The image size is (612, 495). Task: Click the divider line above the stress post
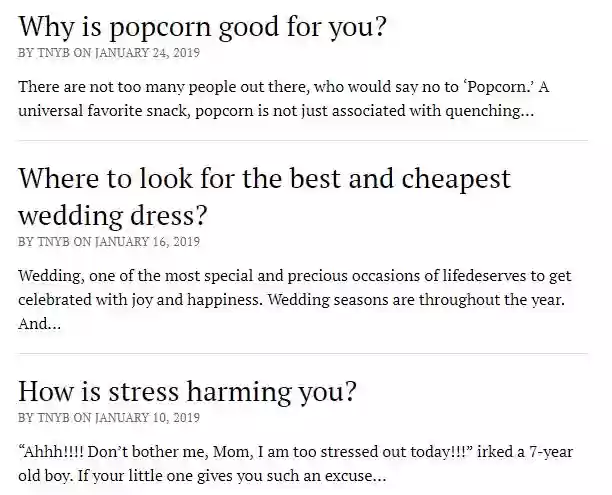pos(302,354)
